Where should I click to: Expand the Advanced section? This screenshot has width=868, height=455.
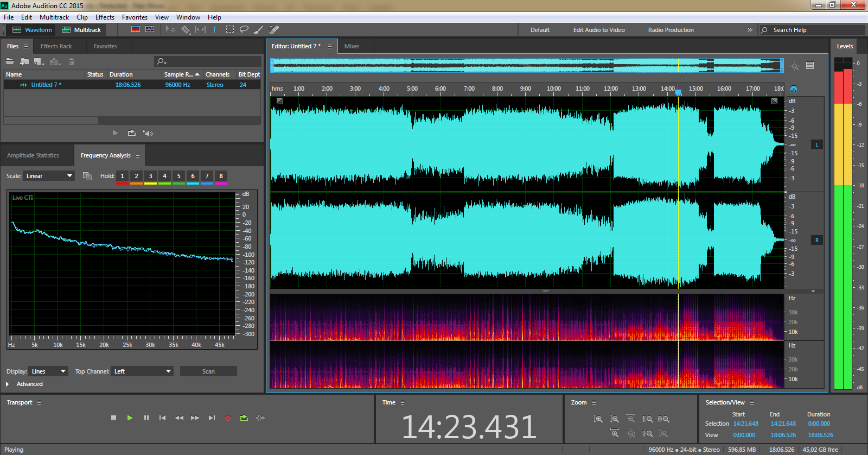point(8,384)
